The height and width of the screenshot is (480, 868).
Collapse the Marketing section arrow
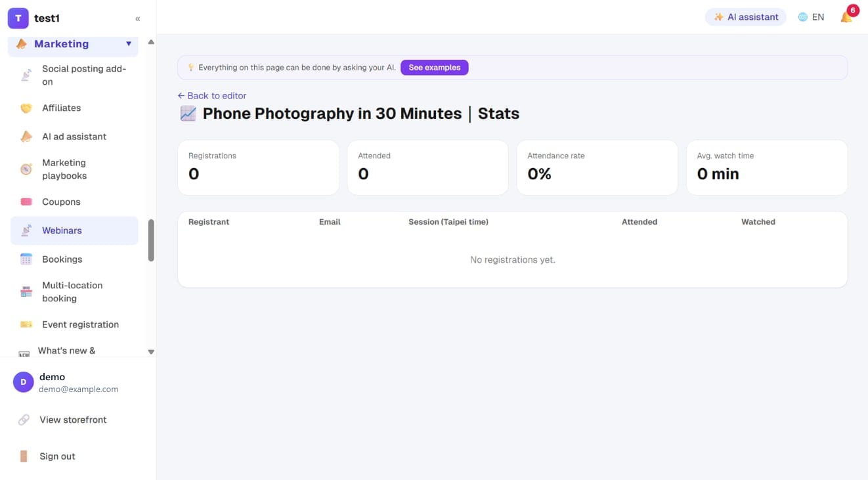(129, 44)
